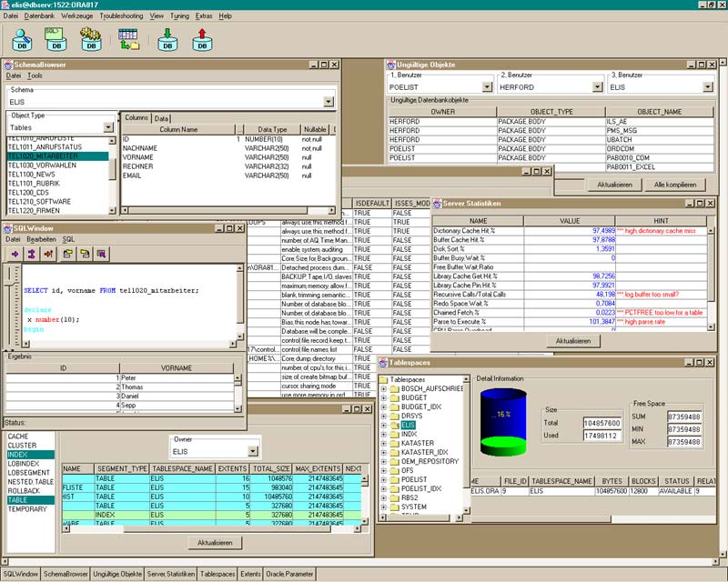Image resolution: width=728 pixels, height=582 pixels.
Task: Open the Tuning menu in the main menubar
Action: pos(179,15)
